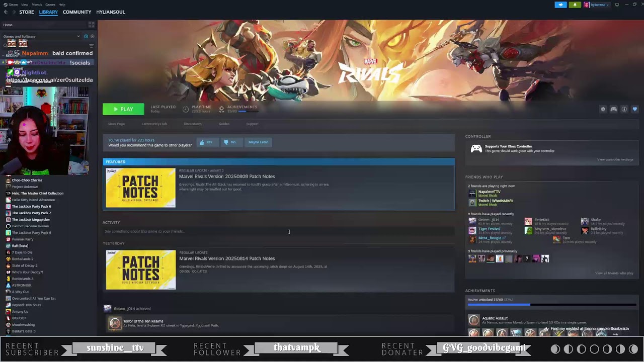Image resolution: width=644 pixels, height=362 pixels.
Task: Open the Games menu
Action: (x=50, y=5)
